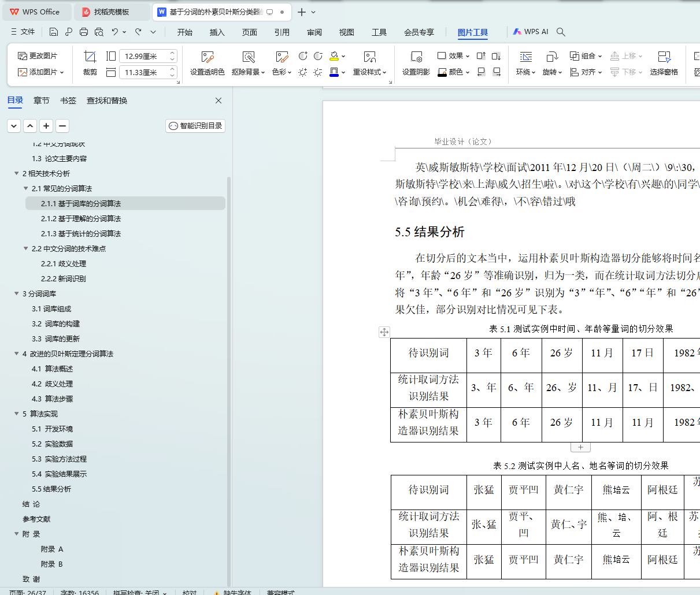Open quick access toolbar customize dropdown
Viewport: 700px width, 595px height.
[153, 32]
